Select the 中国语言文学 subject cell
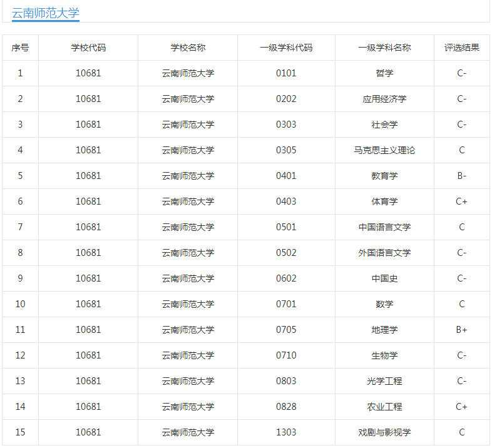 (384, 227)
